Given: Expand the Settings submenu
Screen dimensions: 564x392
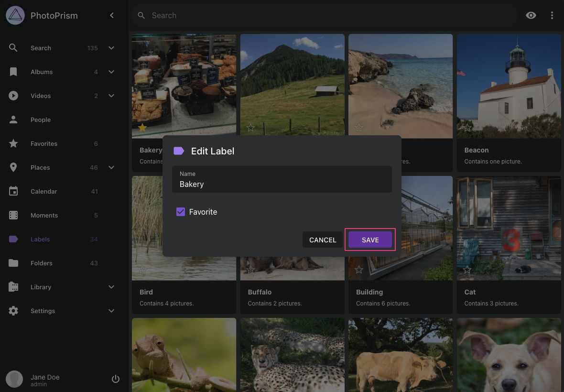Looking at the screenshot, I should point(111,311).
